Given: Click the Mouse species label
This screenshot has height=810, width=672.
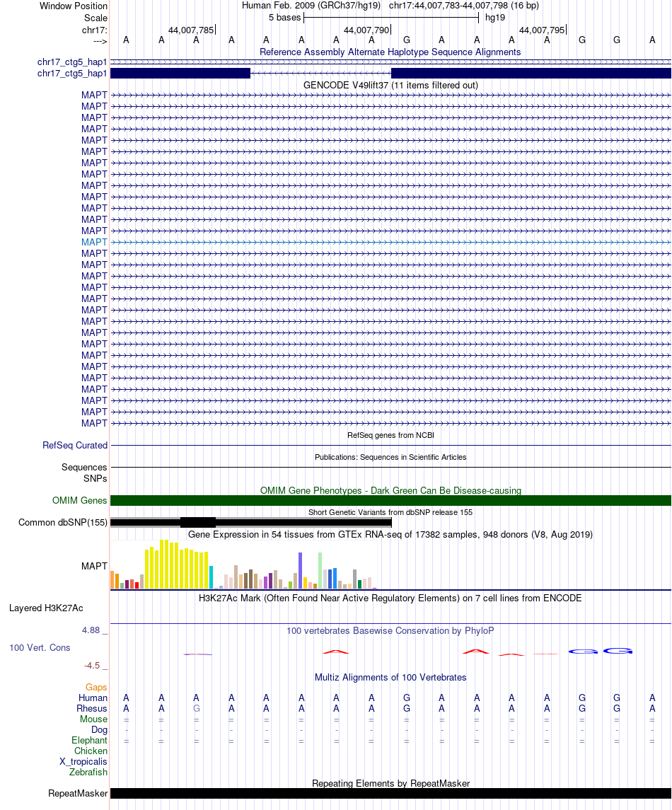Looking at the screenshot, I should 93,719.
